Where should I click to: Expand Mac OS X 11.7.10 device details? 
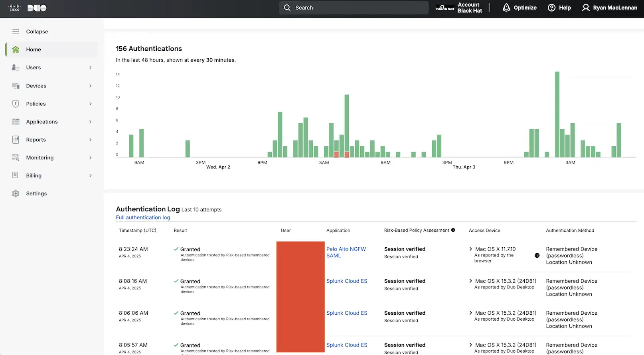click(x=471, y=249)
